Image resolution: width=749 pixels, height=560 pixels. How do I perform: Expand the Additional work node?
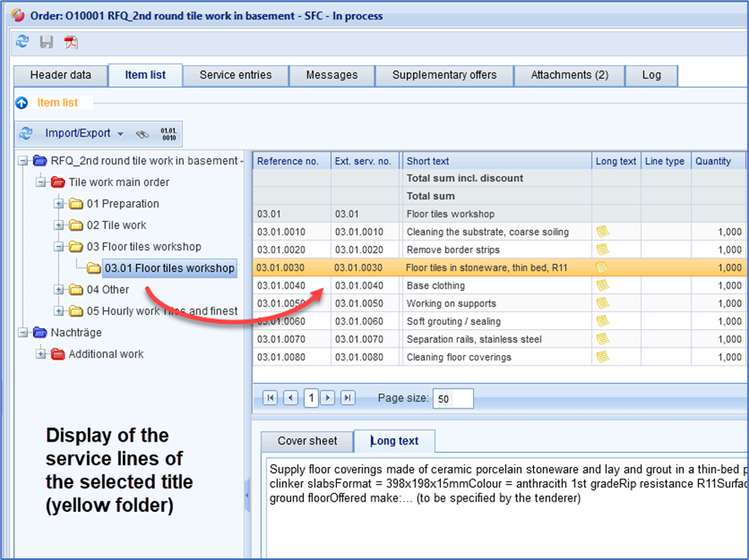[x=41, y=354]
